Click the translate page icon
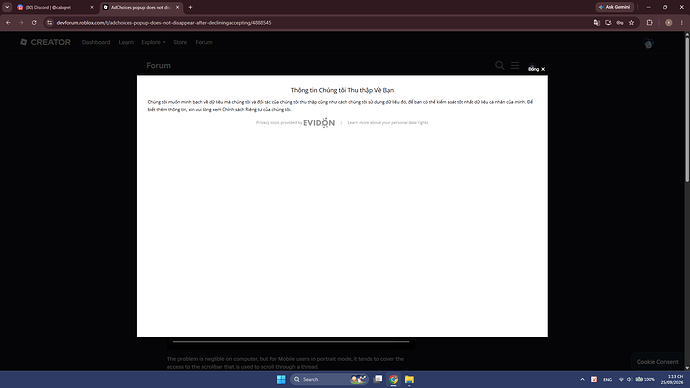Screen dimensions: 690x388 597,23
